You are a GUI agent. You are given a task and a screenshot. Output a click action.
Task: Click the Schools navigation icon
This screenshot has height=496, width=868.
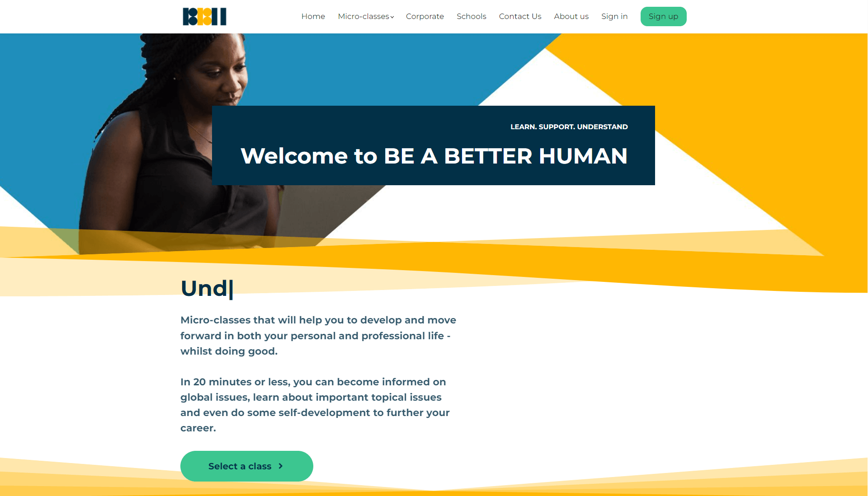point(471,16)
